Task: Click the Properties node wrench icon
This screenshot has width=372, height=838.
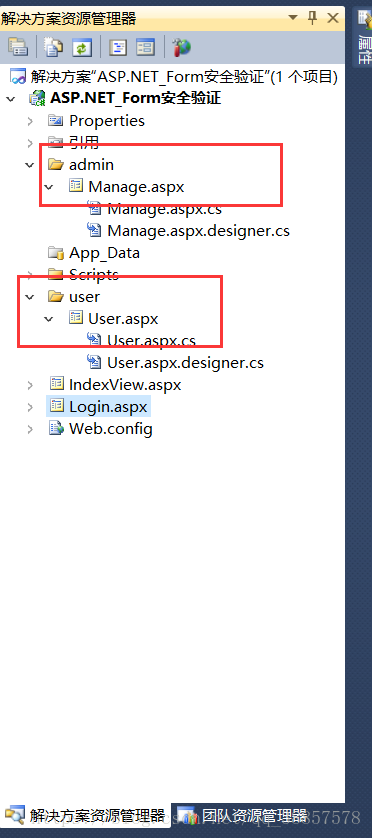Action: (x=56, y=121)
